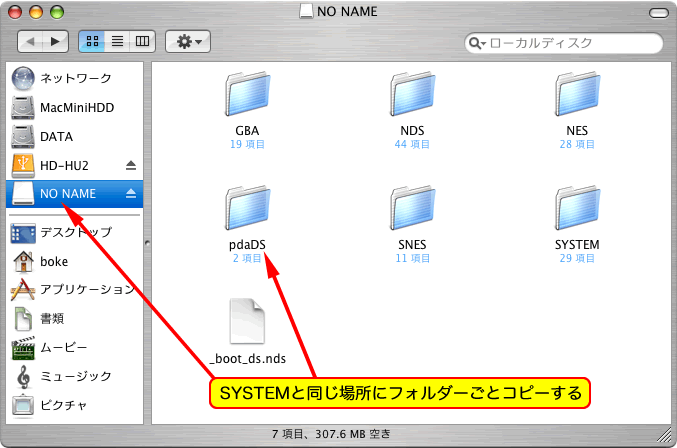Image resolution: width=677 pixels, height=448 pixels.
Task: Click the 44 項目 count under NDS
Action: pos(412,144)
